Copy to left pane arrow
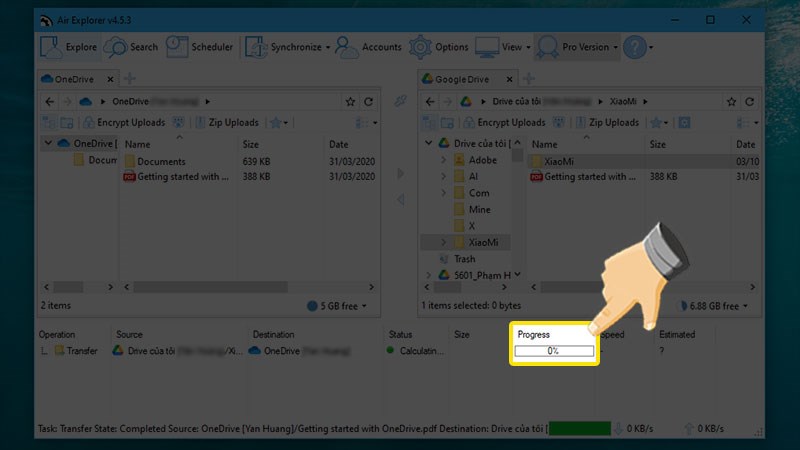 pos(401,199)
